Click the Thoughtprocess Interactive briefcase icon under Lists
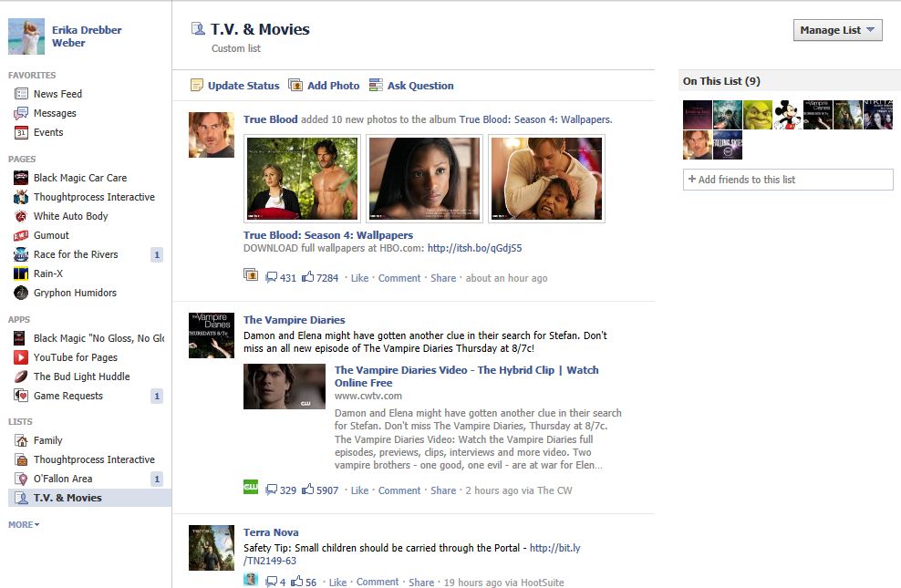 (x=21, y=459)
